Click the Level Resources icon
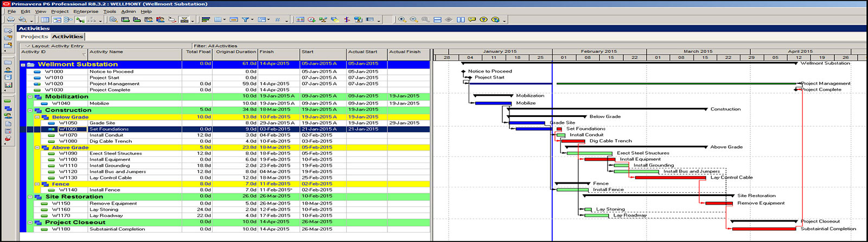Image resolution: width=868 pixels, height=242 pixels. click(323, 19)
